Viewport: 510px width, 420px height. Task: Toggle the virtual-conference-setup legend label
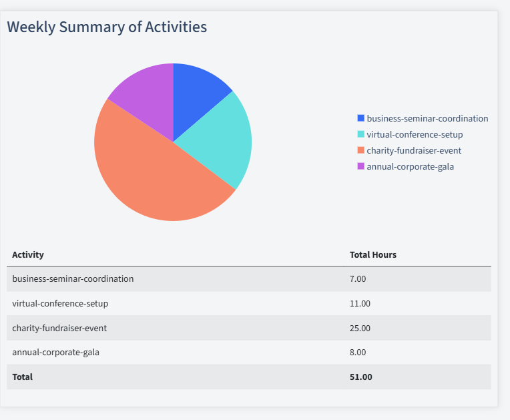[x=415, y=134]
